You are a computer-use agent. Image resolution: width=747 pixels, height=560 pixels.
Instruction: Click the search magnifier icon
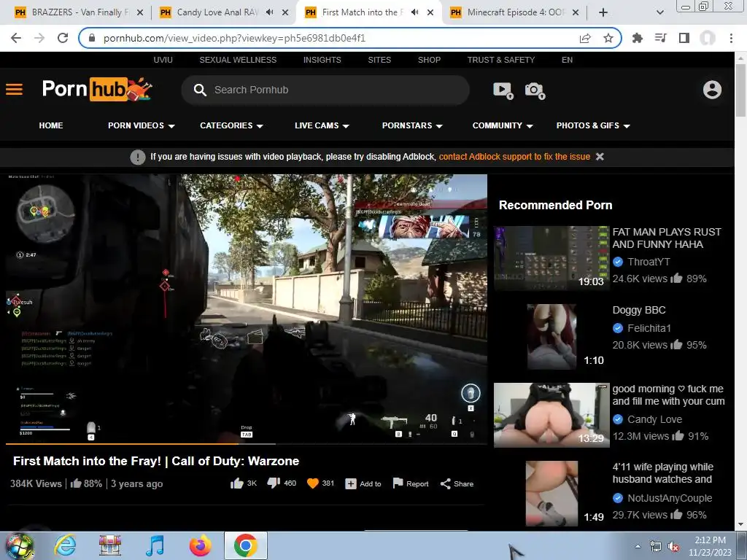pyautogui.click(x=200, y=90)
